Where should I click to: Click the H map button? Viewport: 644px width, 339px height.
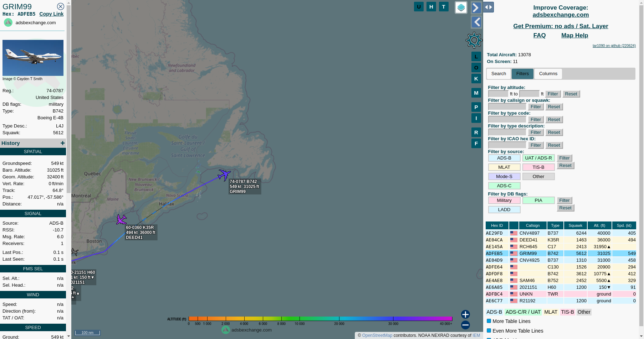(x=431, y=6)
